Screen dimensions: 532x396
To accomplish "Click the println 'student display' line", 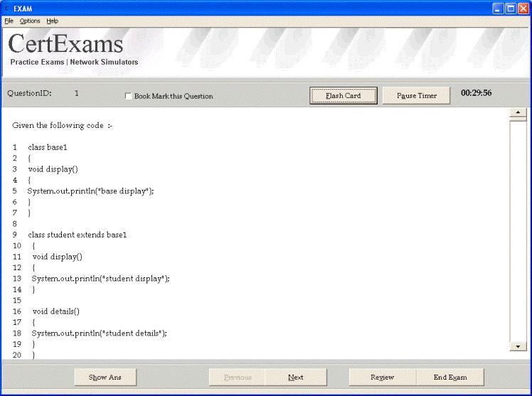I will [x=101, y=279].
